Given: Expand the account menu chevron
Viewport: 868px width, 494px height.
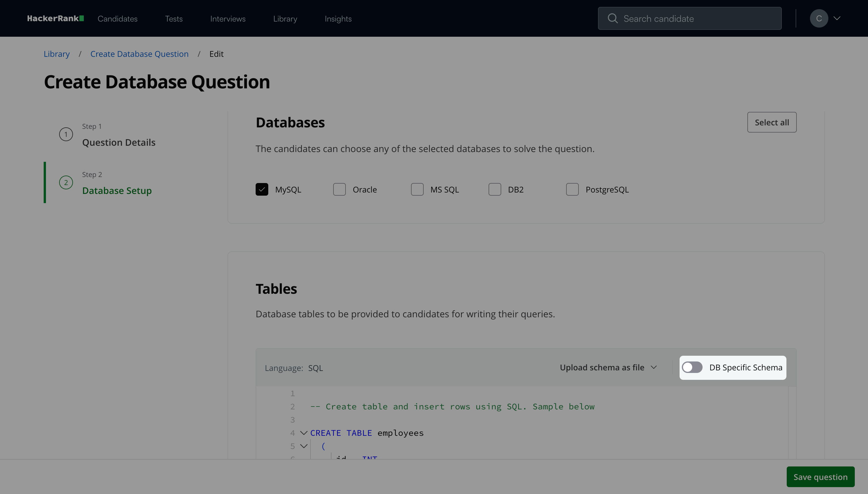Looking at the screenshot, I should pos(837,18).
